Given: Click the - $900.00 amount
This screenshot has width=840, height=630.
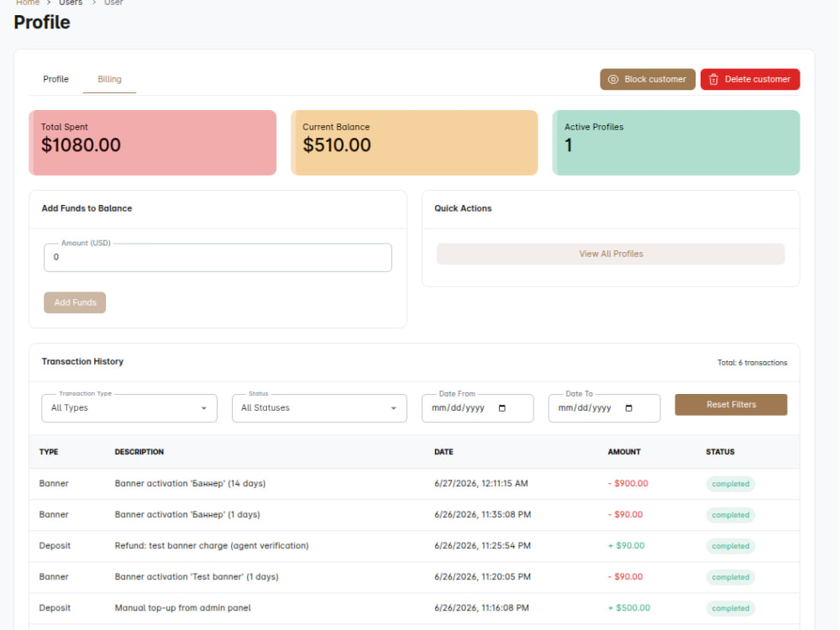Looking at the screenshot, I should tap(627, 484).
